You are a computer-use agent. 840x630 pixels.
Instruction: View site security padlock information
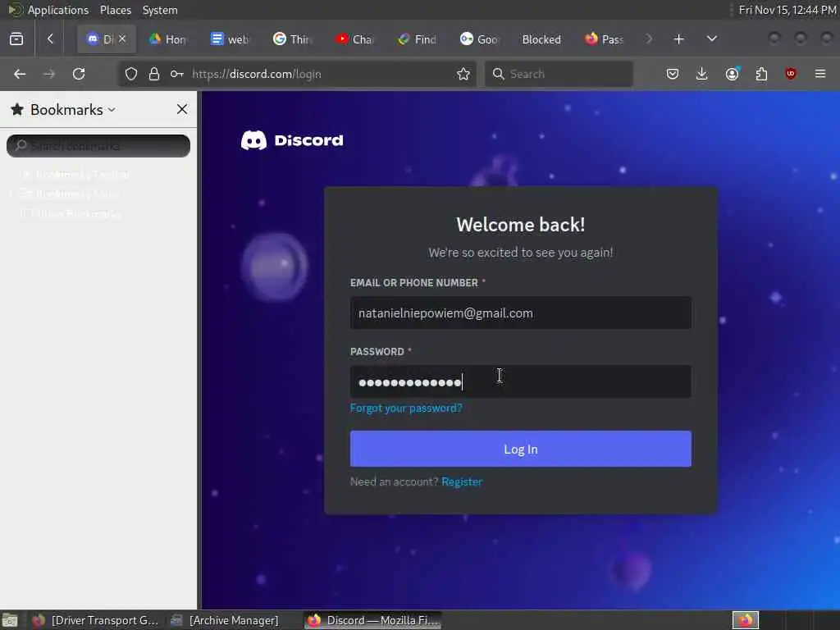(154, 74)
